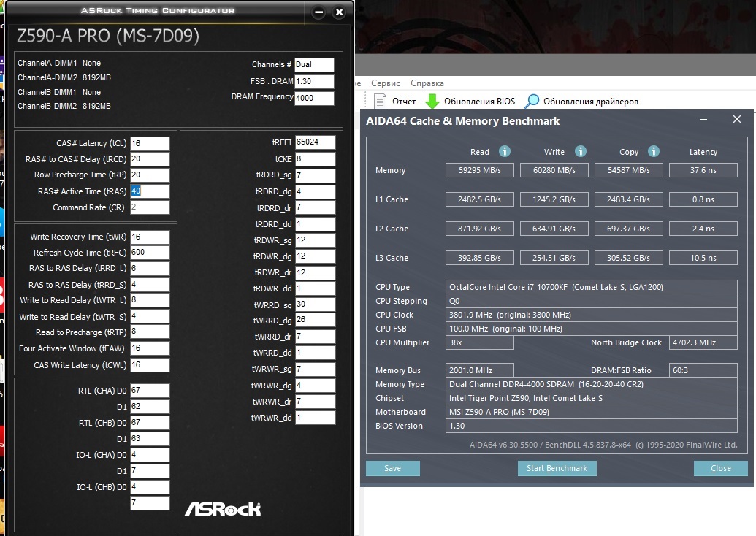Click the CAS# Latency (tCL) field
The height and width of the screenshot is (536, 756).
[x=150, y=143]
